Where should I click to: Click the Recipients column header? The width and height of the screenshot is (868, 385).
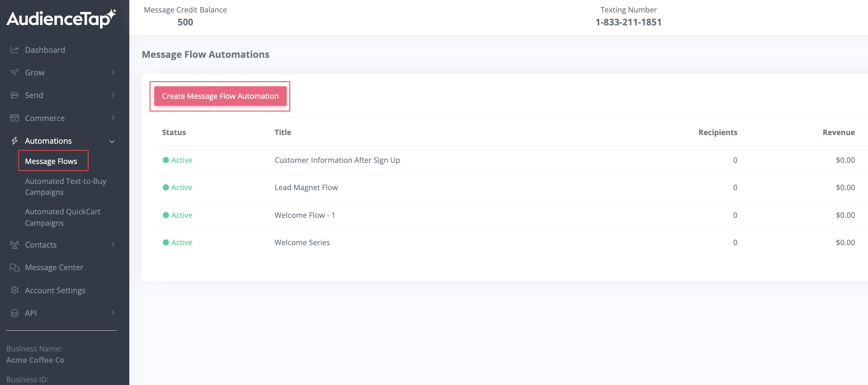click(718, 132)
